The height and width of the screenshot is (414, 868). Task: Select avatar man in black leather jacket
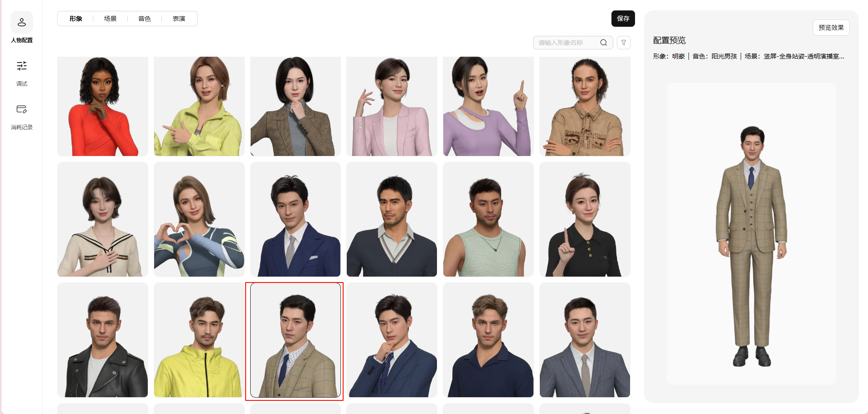click(x=102, y=340)
